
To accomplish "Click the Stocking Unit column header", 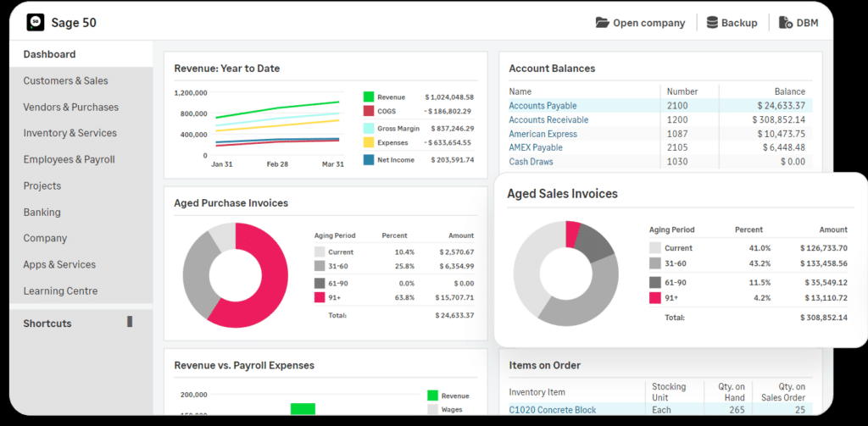I will pyautogui.click(x=669, y=391).
